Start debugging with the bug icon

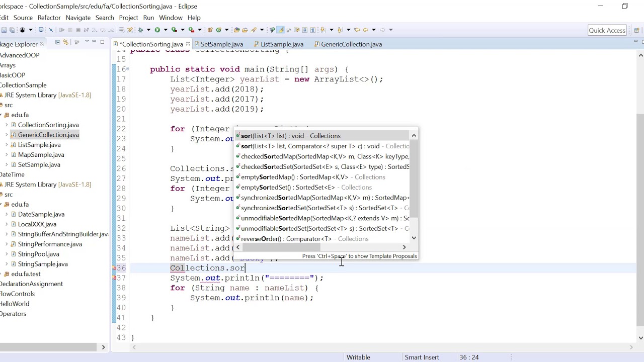140,30
